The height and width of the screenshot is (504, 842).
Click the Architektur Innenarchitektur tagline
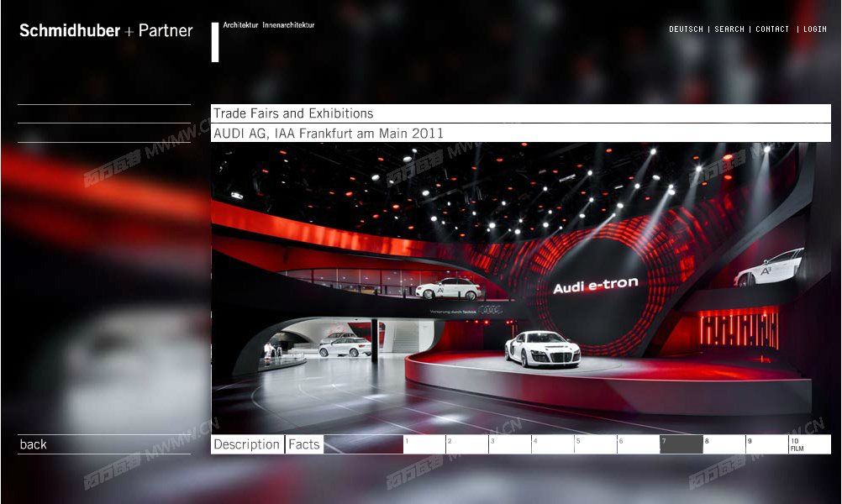(269, 25)
